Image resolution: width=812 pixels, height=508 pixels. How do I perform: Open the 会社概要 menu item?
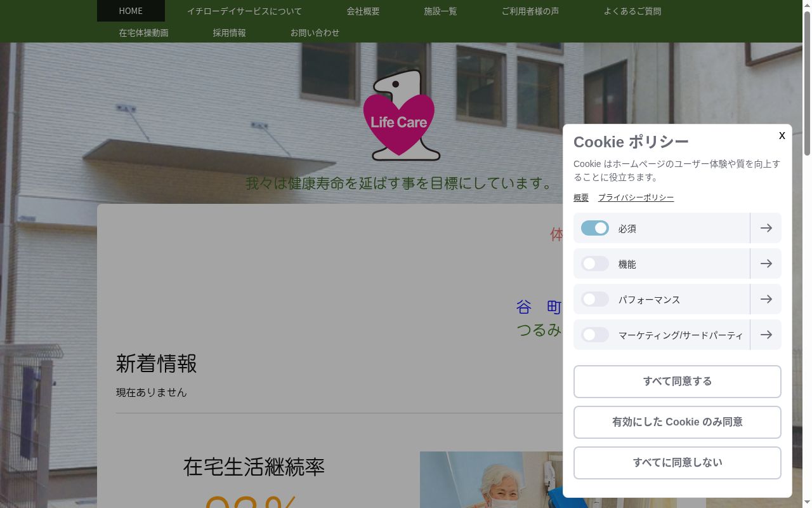click(x=363, y=11)
